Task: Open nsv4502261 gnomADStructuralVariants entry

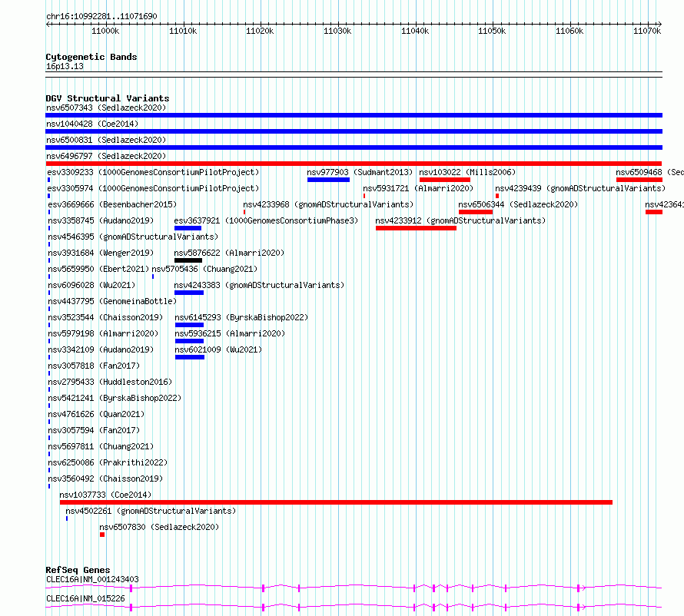Action: tap(151, 511)
